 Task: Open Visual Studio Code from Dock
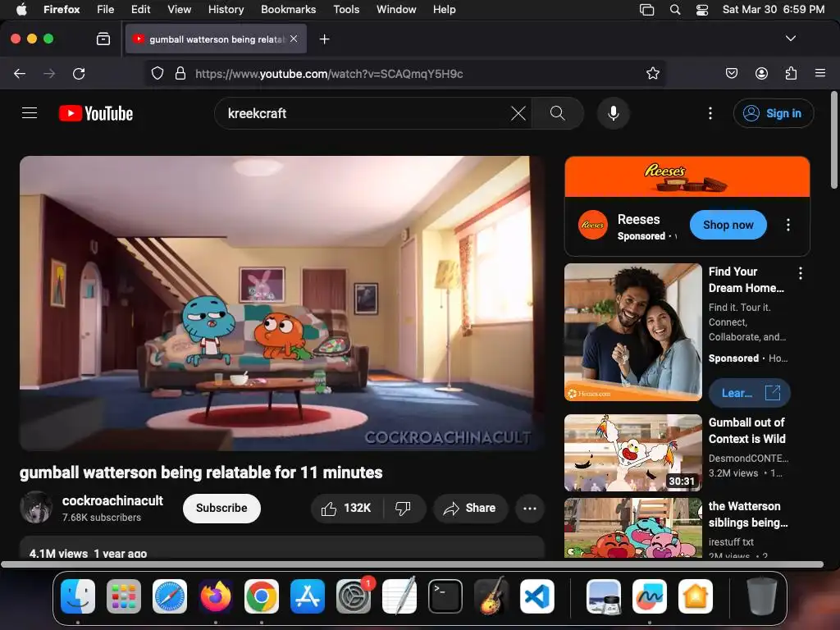pyautogui.click(x=537, y=596)
